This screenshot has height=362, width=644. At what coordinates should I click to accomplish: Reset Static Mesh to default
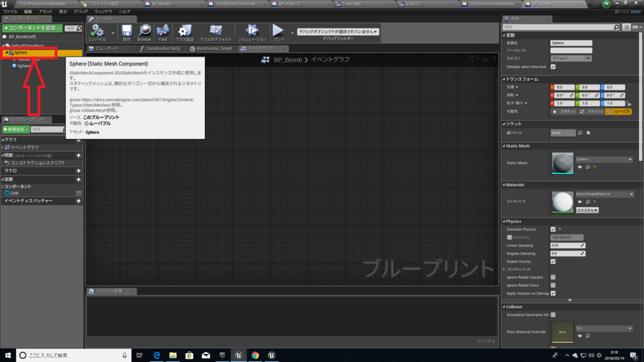595,167
